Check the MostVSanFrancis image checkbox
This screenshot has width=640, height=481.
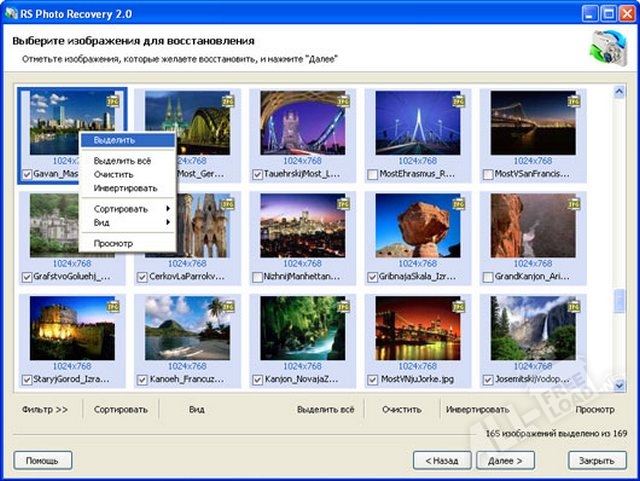click(x=488, y=174)
